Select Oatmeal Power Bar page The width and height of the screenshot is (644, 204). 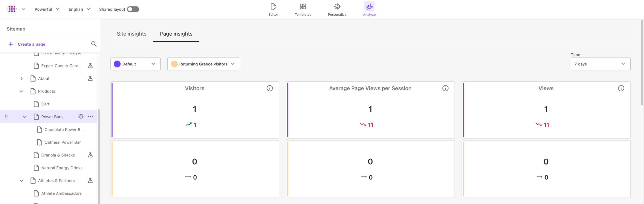coord(63,142)
